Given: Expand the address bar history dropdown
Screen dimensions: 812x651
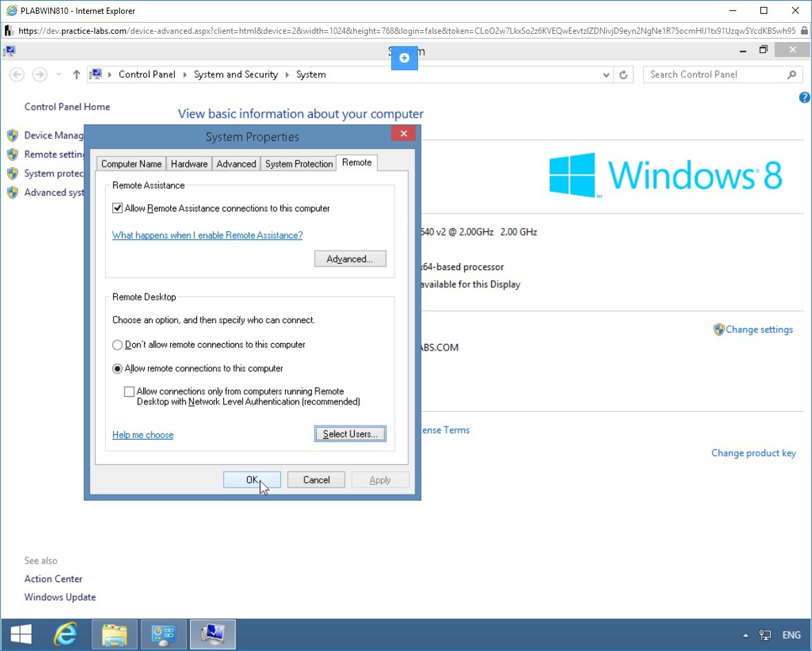Looking at the screenshot, I should (x=606, y=74).
